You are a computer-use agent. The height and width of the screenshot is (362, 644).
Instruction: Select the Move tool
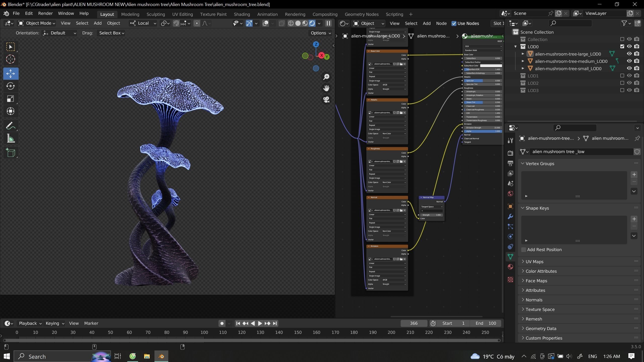coord(11,74)
